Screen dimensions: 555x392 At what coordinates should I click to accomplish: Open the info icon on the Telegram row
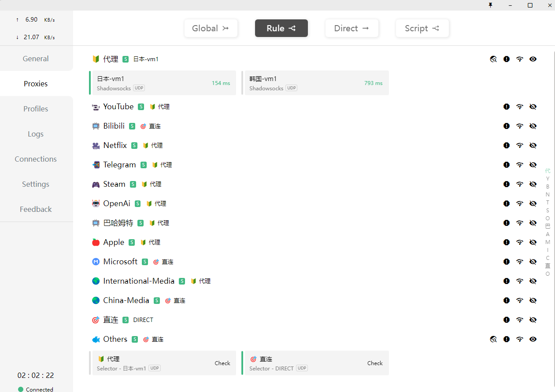(x=507, y=165)
